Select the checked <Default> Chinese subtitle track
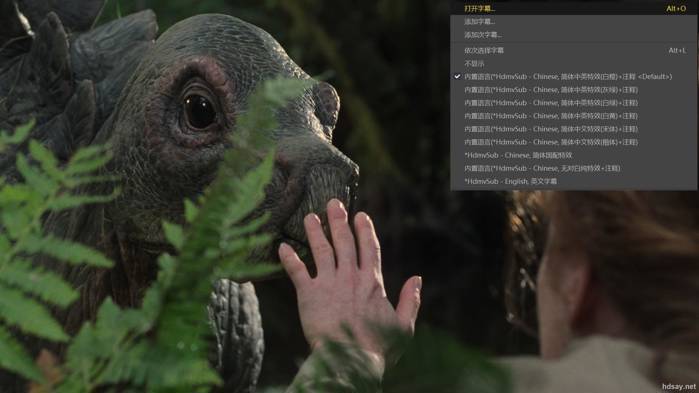The height and width of the screenshot is (393, 699). point(574,77)
